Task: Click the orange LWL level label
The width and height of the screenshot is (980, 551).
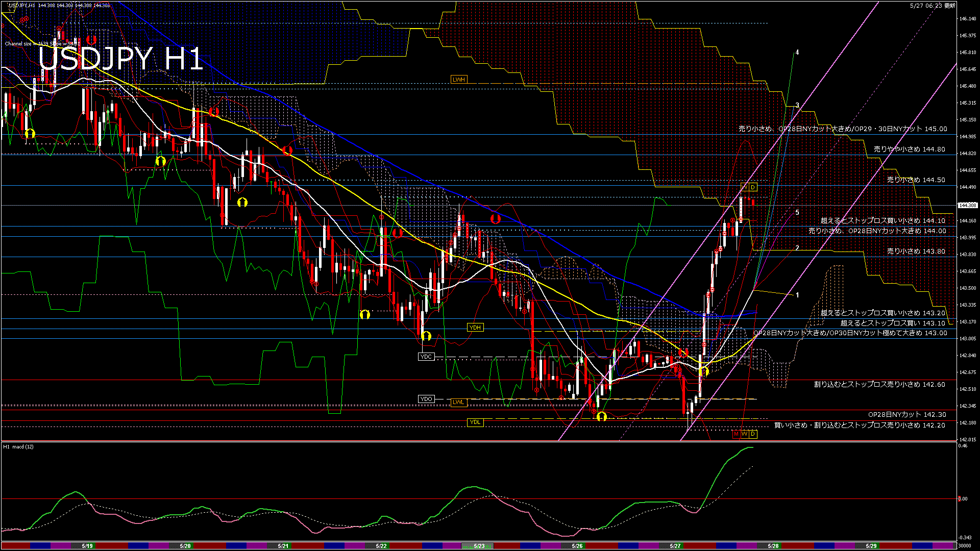Action: (458, 402)
